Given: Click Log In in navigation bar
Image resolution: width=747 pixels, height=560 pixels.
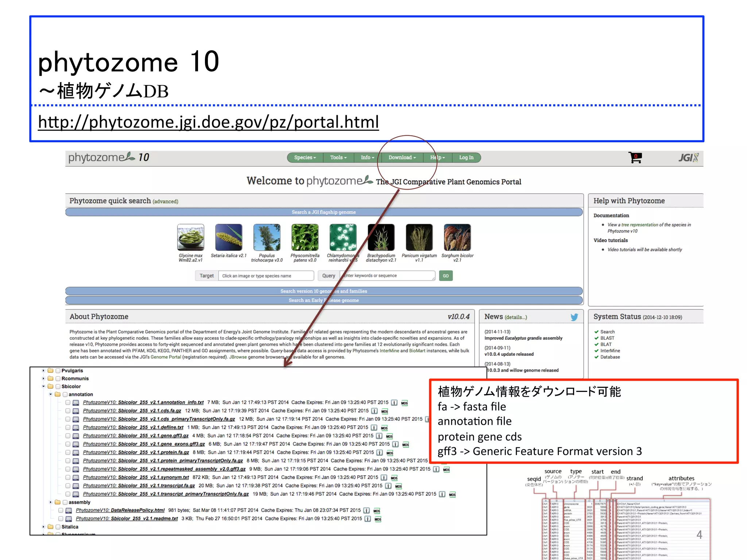Looking at the screenshot, I should tap(466, 157).
